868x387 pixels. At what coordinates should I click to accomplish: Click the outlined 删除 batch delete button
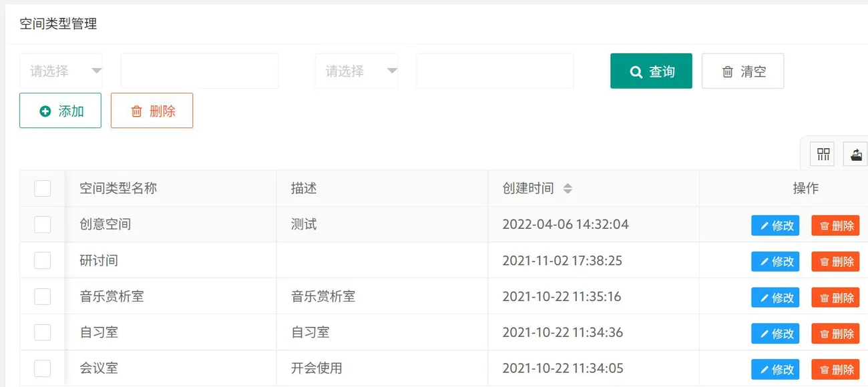[152, 111]
